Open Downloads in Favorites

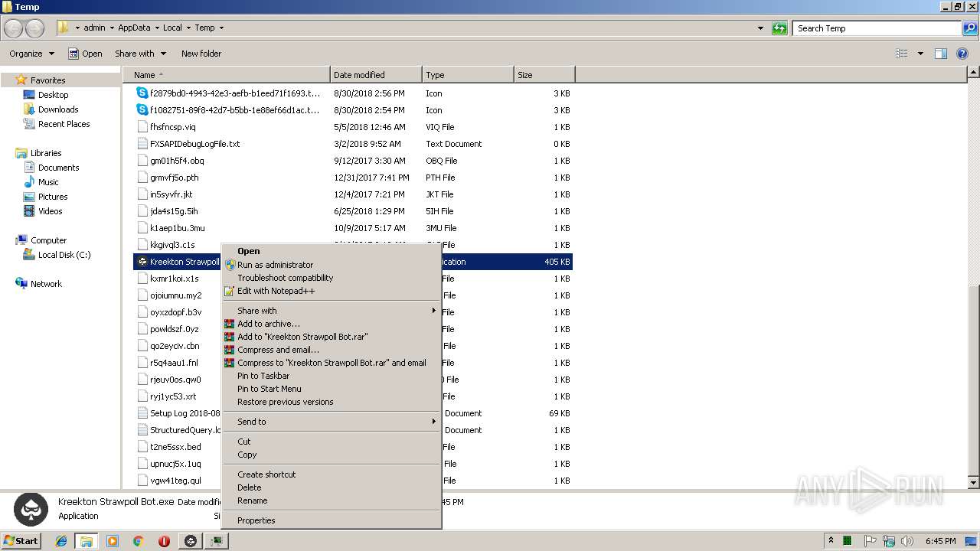coord(58,109)
